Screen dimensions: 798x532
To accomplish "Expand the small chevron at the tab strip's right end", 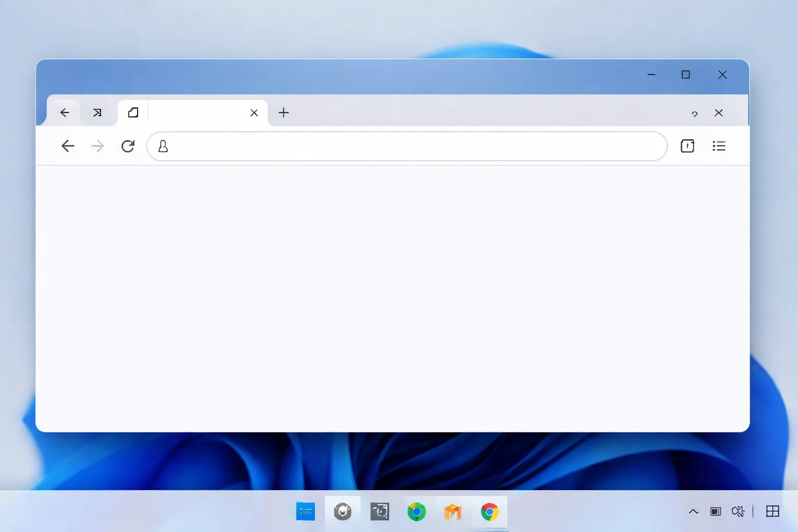I will point(695,113).
